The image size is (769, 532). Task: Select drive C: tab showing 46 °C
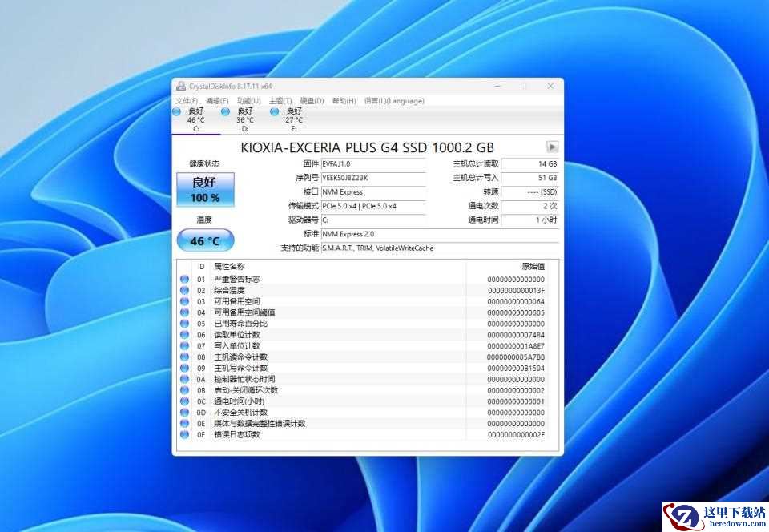pyautogui.click(x=195, y=119)
